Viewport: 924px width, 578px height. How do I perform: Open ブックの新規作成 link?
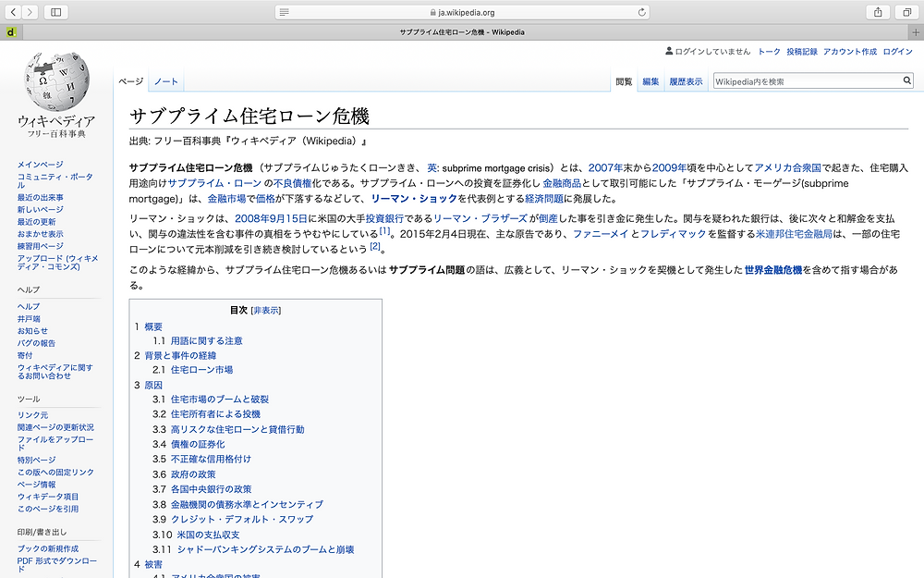(x=48, y=549)
